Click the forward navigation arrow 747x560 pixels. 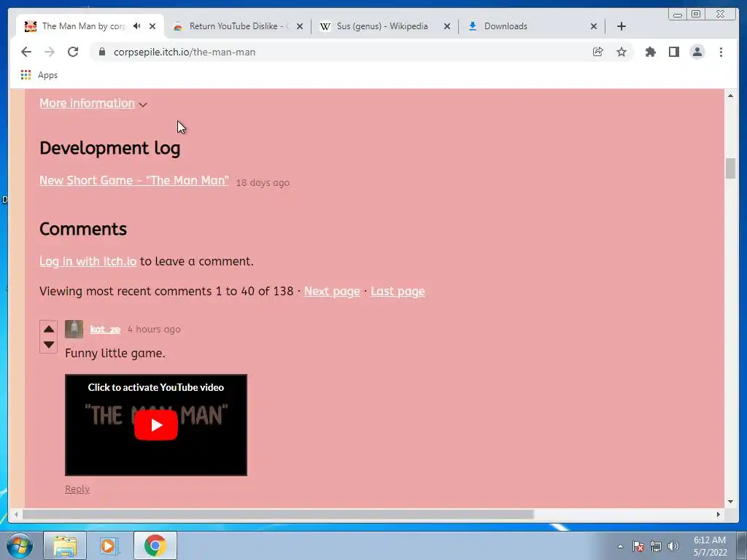[50, 52]
